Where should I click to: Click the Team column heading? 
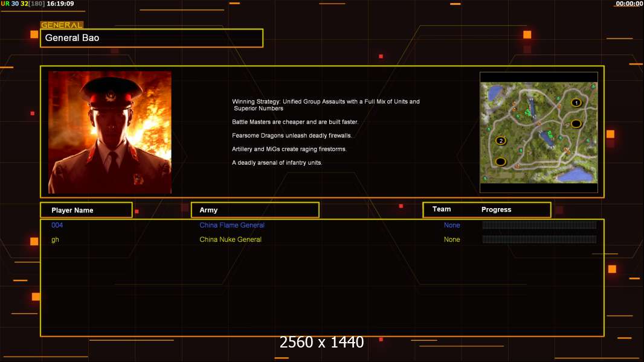442,209
